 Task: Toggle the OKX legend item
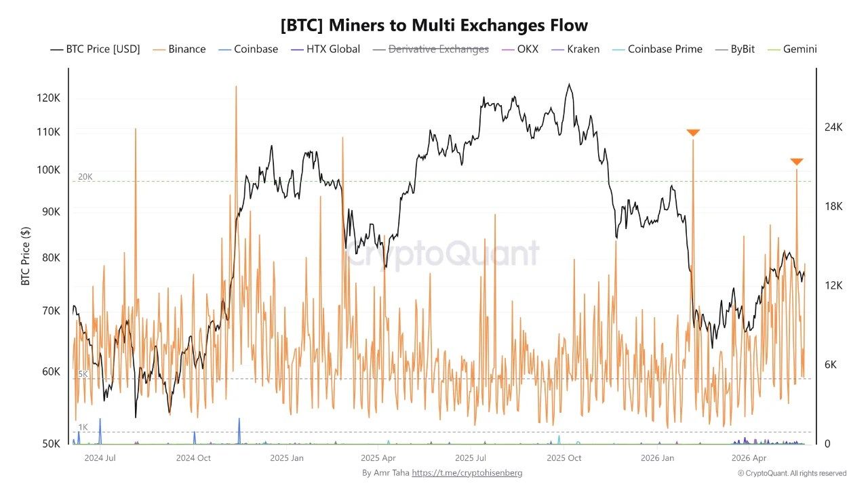coord(519,49)
